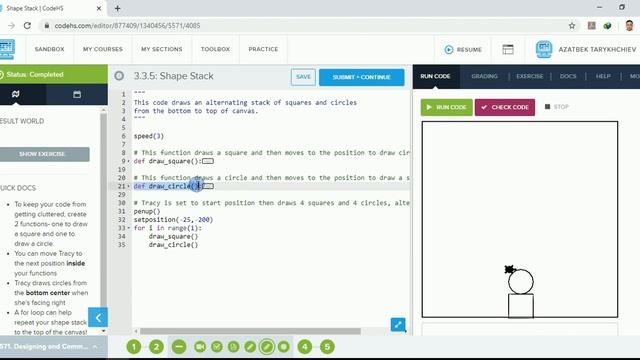
Task: Open the highlighted current pencil exercise circle
Action: point(267,347)
